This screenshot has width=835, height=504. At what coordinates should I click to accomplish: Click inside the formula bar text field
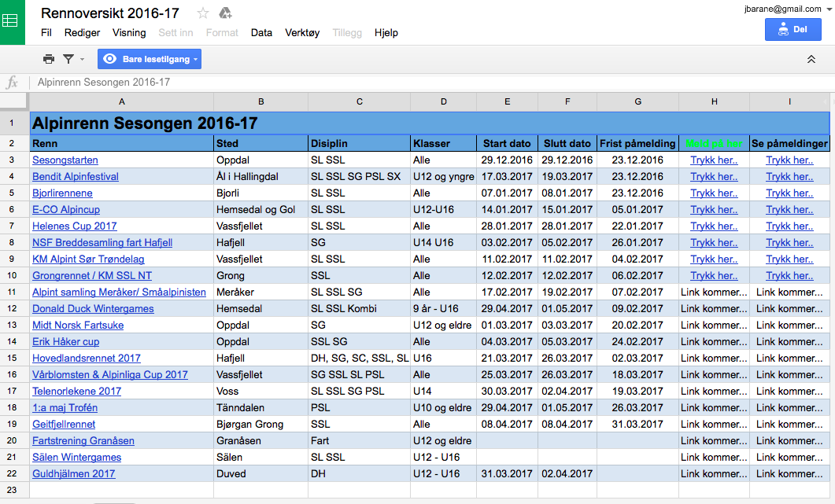pos(393,83)
